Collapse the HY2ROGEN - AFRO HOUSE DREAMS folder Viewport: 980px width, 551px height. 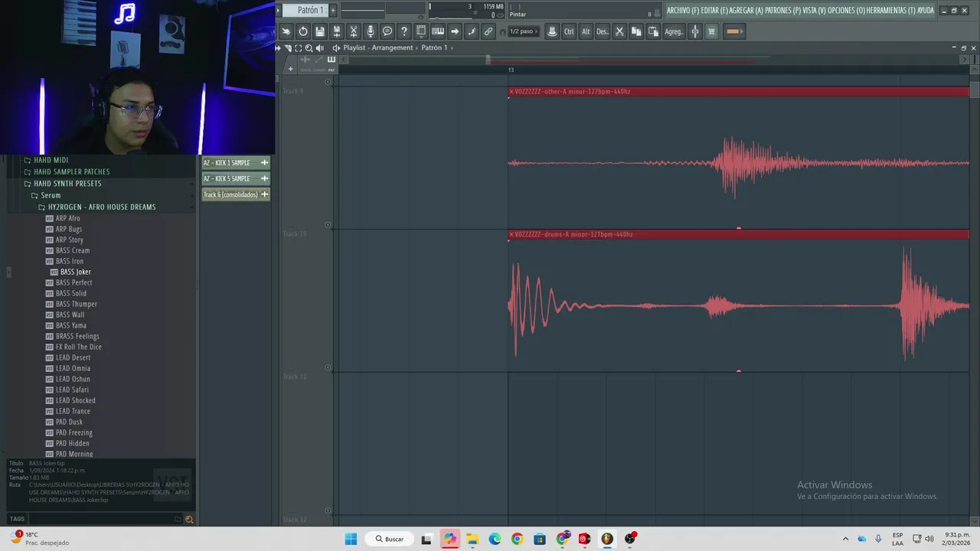102,207
